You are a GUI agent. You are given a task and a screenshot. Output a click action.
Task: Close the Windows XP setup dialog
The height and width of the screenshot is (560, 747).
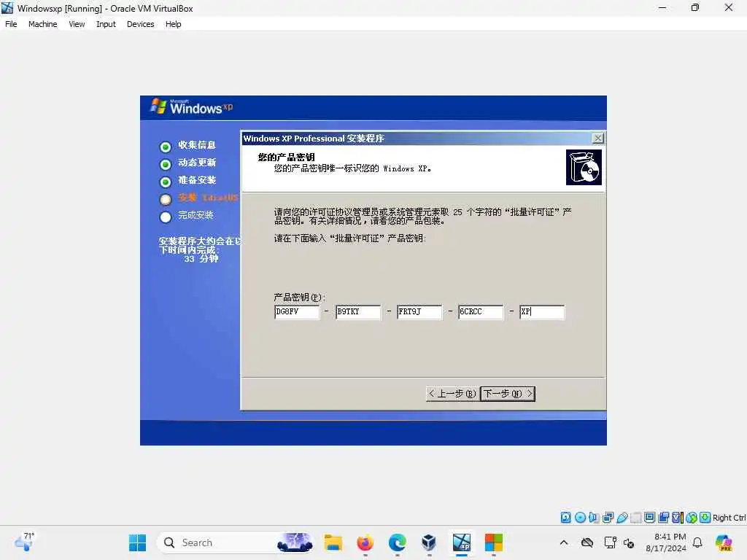(598, 138)
